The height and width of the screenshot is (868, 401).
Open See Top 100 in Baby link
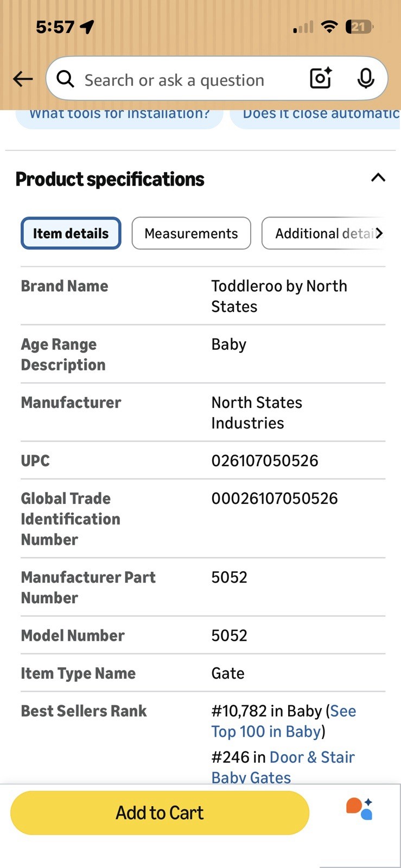284,721
